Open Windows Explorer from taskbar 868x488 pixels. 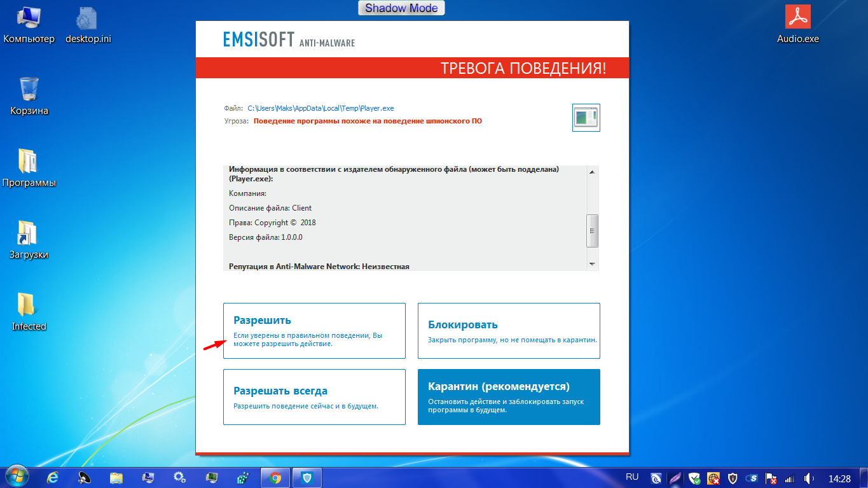[116, 477]
